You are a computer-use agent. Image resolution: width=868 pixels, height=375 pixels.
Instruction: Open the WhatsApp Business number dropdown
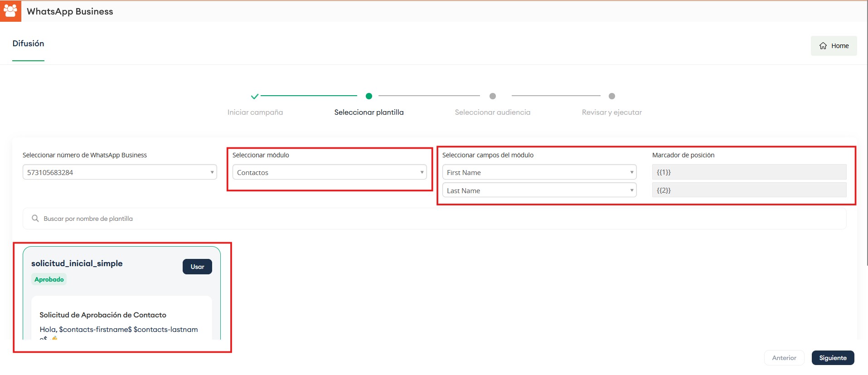(x=120, y=172)
